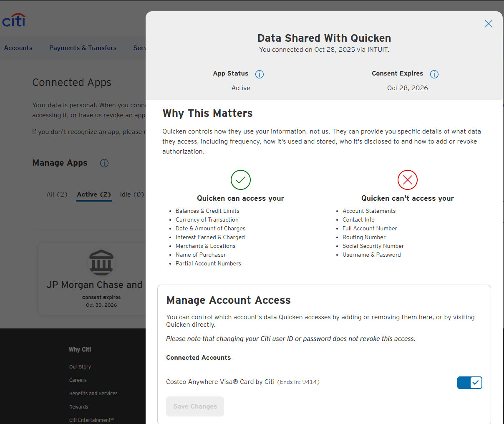Viewport: 504px width, 424px height.
Task: Open the Careers footer link
Action: [78, 380]
